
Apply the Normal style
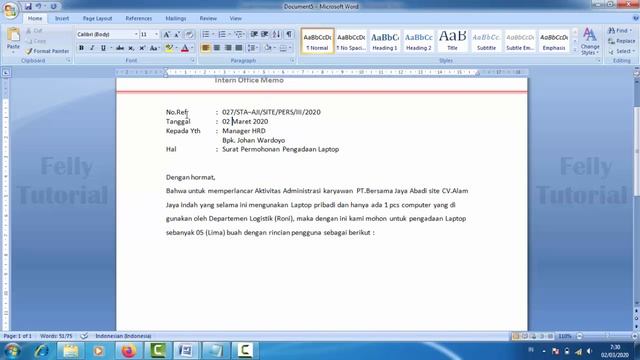coord(317,41)
